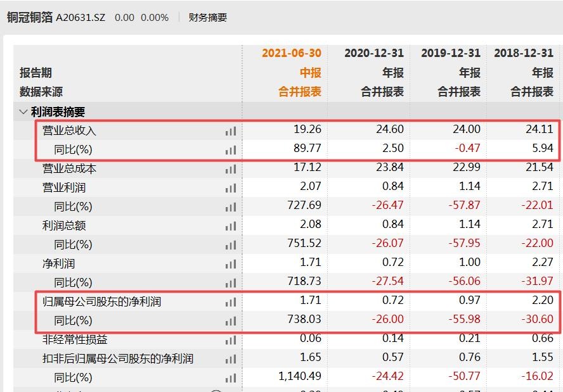The image size is (563, 392).
Task: Open chart icon for 营业总成本 row
Action: point(231,169)
